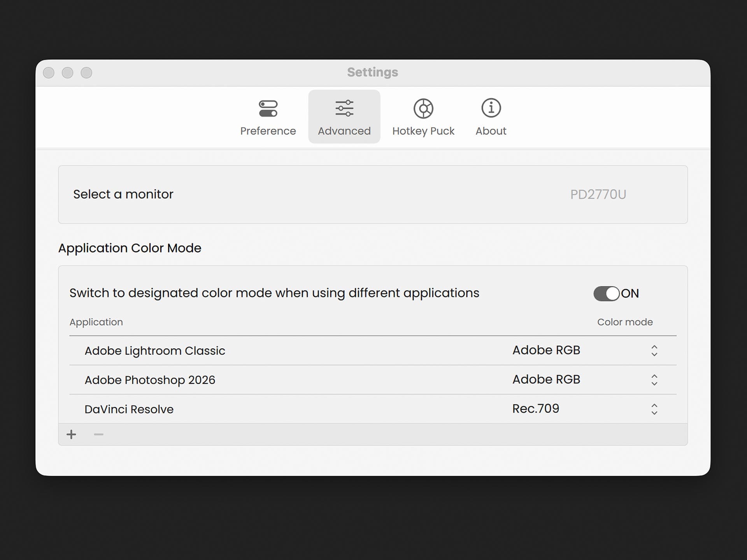
Task: Open DaVinci Resolve color mode dropdown
Action: coord(654,409)
